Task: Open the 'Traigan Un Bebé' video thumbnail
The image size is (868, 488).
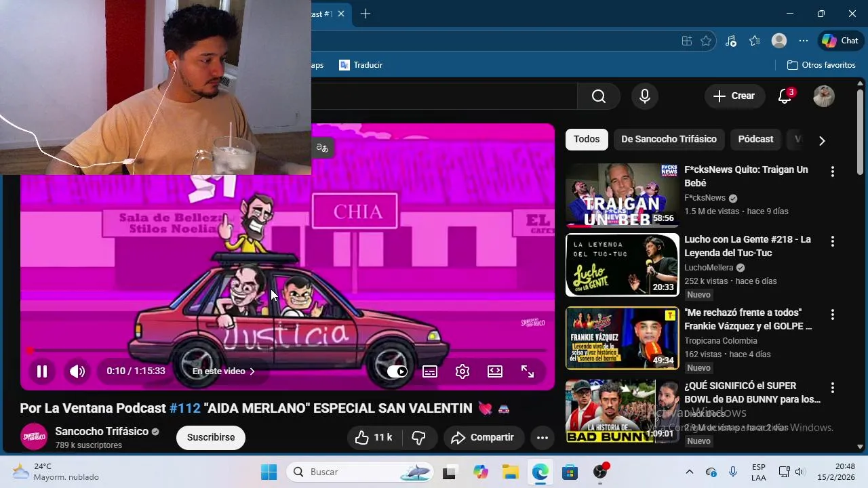Action: coord(622,195)
